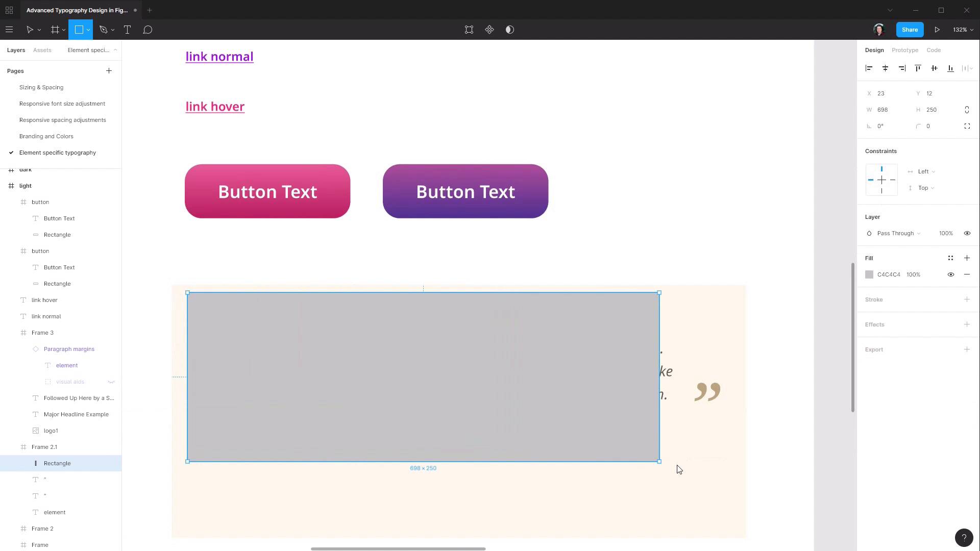Open the Comment tool
The height and width of the screenshot is (551, 980).
click(148, 30)
